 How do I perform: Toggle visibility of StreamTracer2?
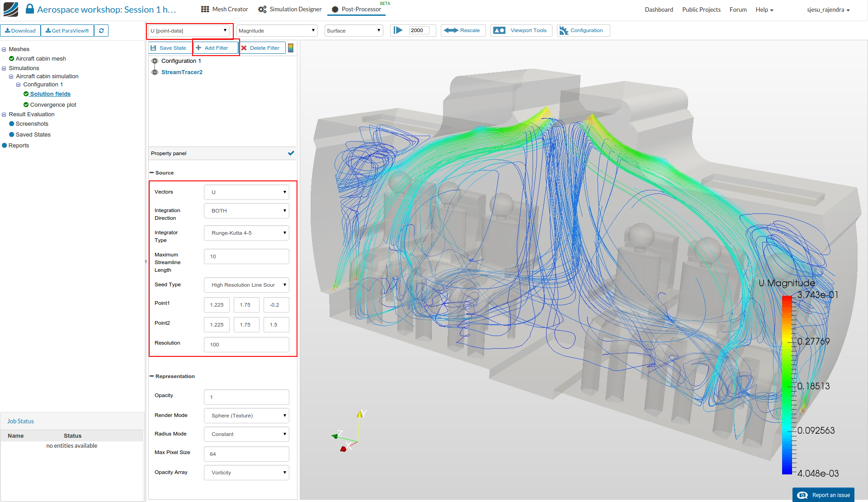pos(155,72)
